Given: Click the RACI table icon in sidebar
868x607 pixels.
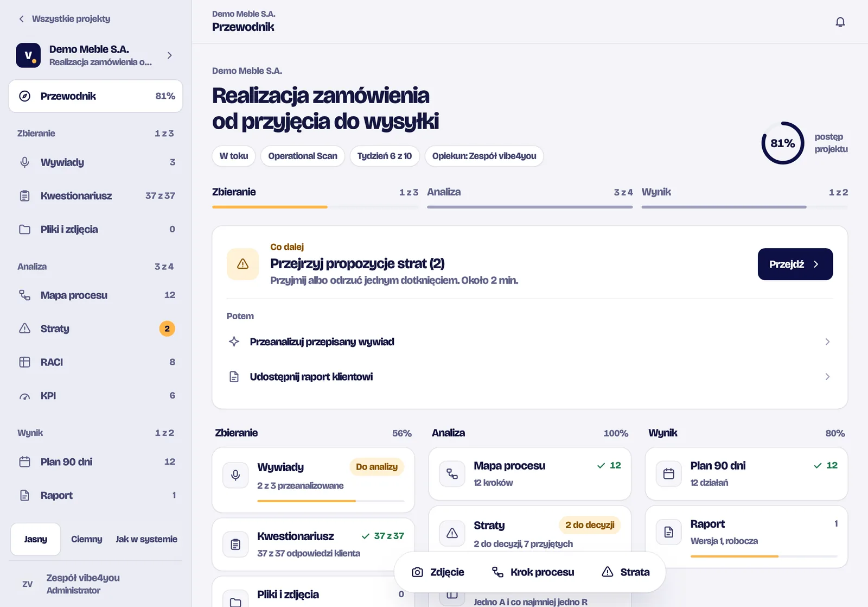Looking at the screenshot, I should [24, 362].
